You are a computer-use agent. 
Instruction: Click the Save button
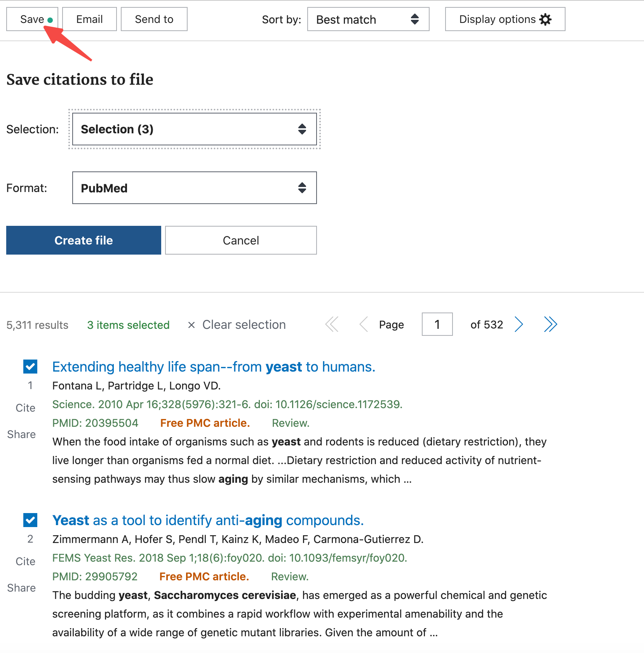32,19
